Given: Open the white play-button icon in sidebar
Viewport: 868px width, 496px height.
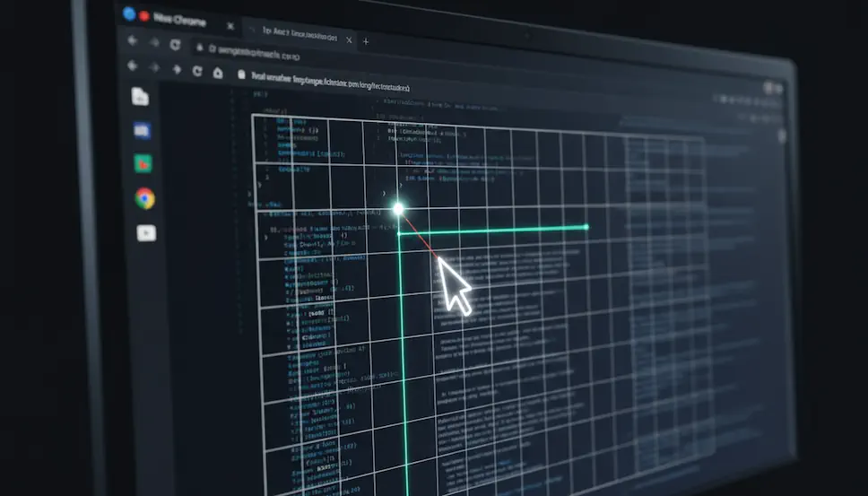Looking at the screenshot, I should [145, 233].
